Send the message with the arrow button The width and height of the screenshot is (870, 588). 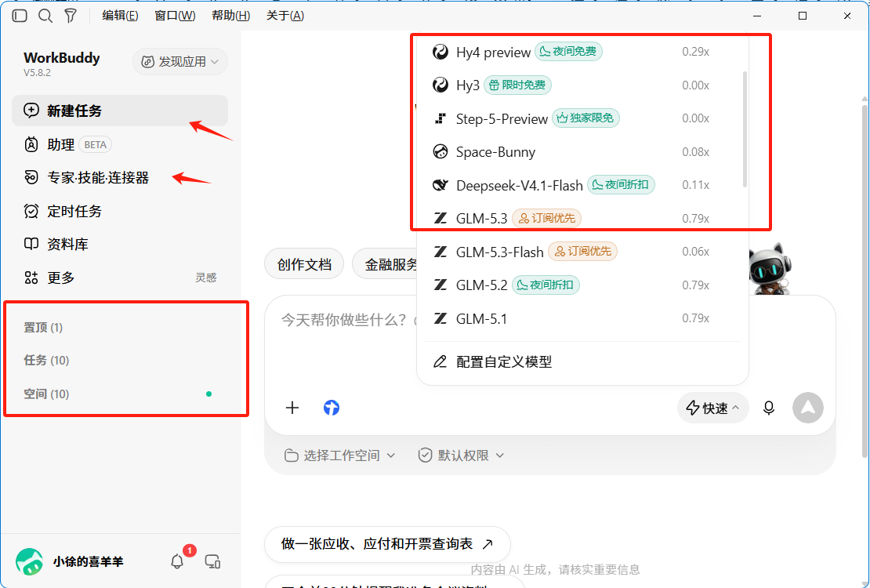(x=808, y=408)
